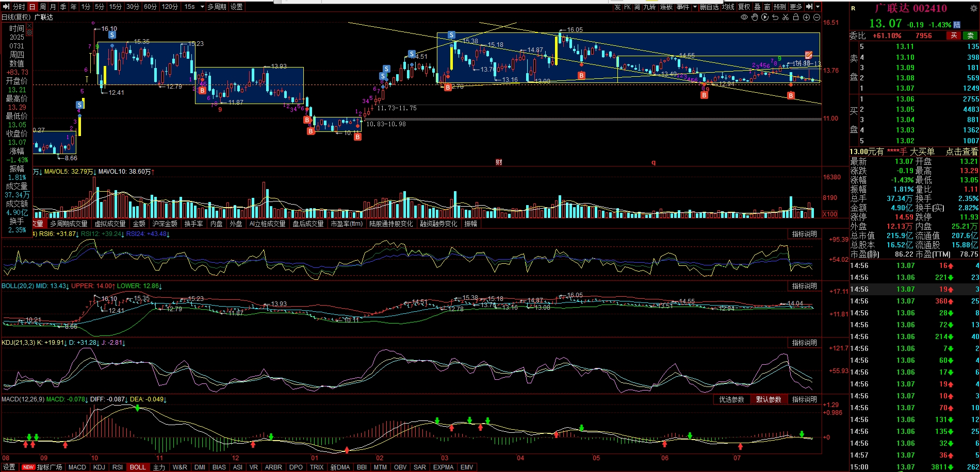Image resolution: width=980 pixels, height=472 pixels.
Task: Click bottom-left 设置 button
Action: (9, 467)
